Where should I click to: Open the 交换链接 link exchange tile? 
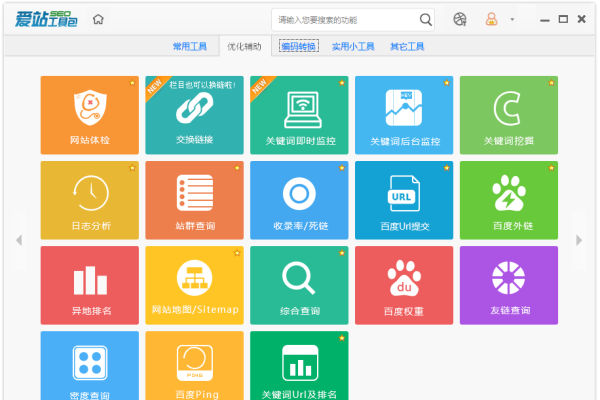point(194,115)
